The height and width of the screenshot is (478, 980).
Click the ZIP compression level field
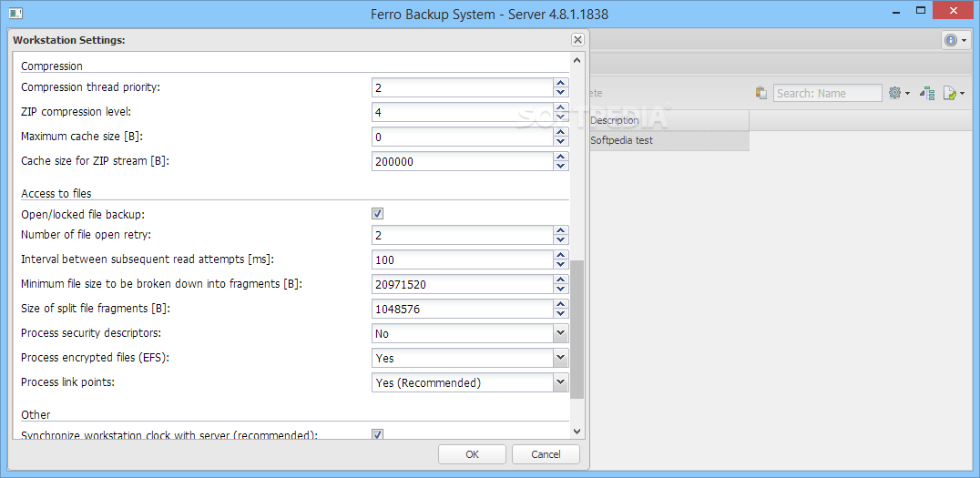pos(463,113)
